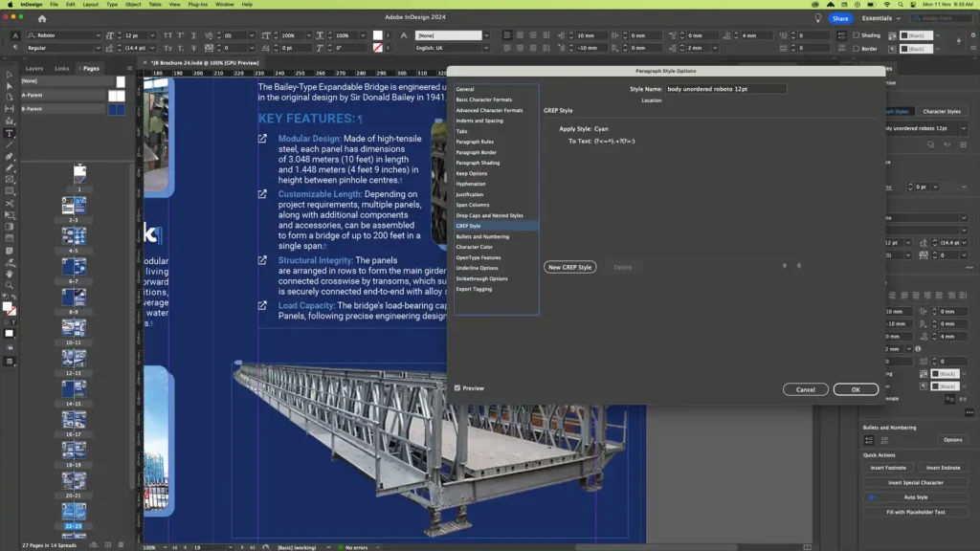Select the Selection tool

[10, 75]
